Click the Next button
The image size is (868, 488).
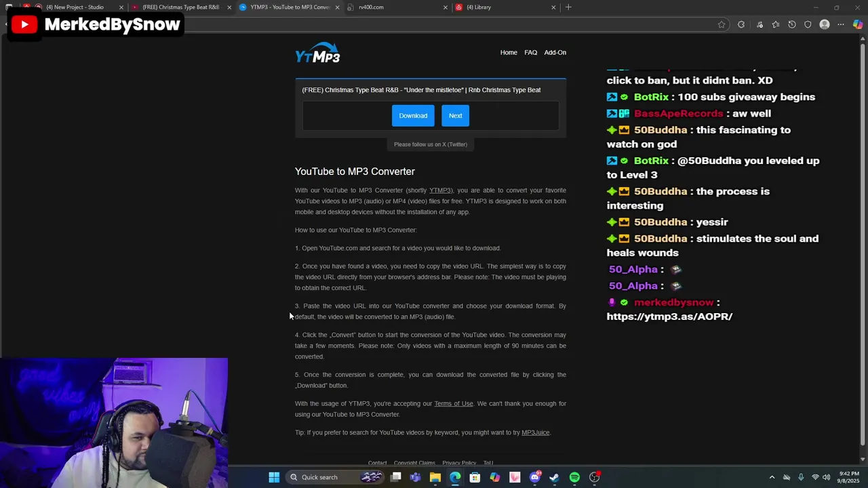tap(456, 115)
